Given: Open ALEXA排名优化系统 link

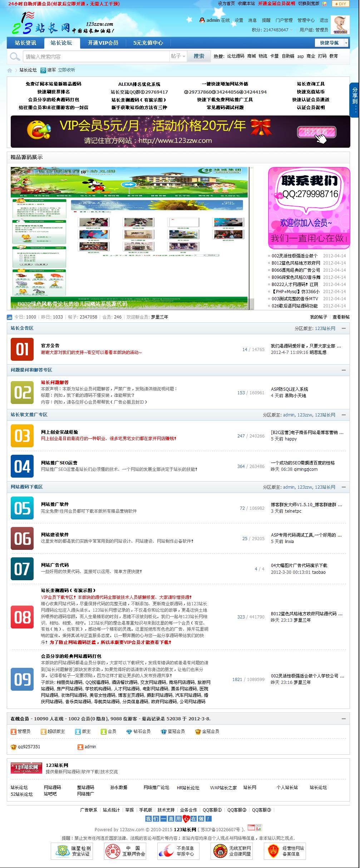Looking at the screenshot, I should coord(139,84).
